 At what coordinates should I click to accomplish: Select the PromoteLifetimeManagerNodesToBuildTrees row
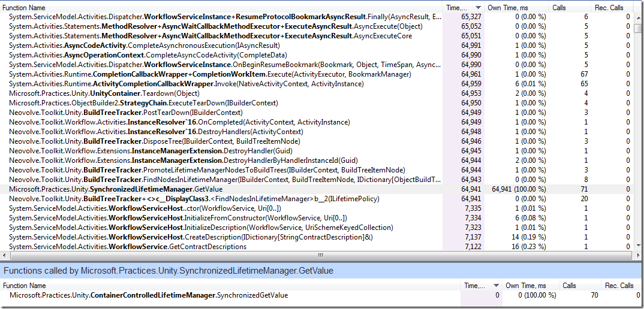[x=316, y=170]
